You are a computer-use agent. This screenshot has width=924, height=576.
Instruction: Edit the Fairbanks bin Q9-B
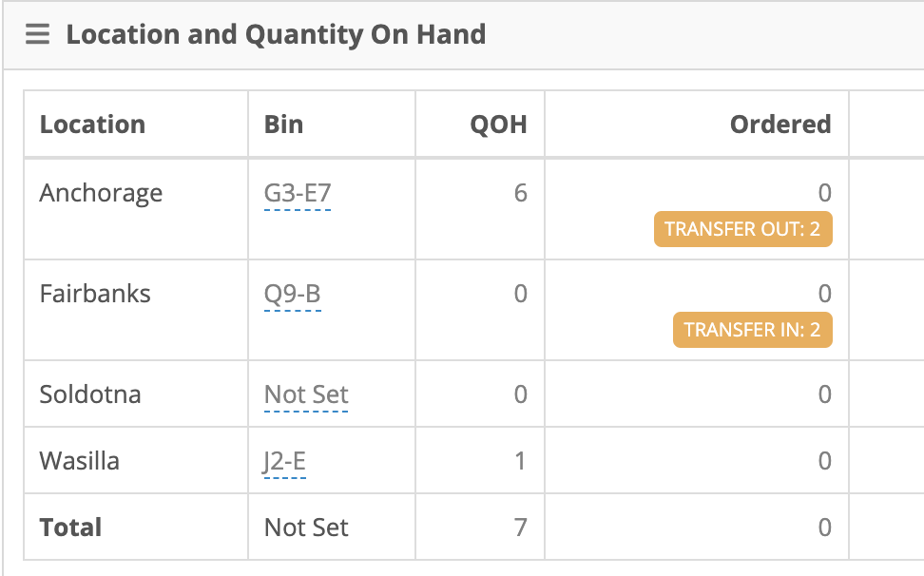coord(292,295)
